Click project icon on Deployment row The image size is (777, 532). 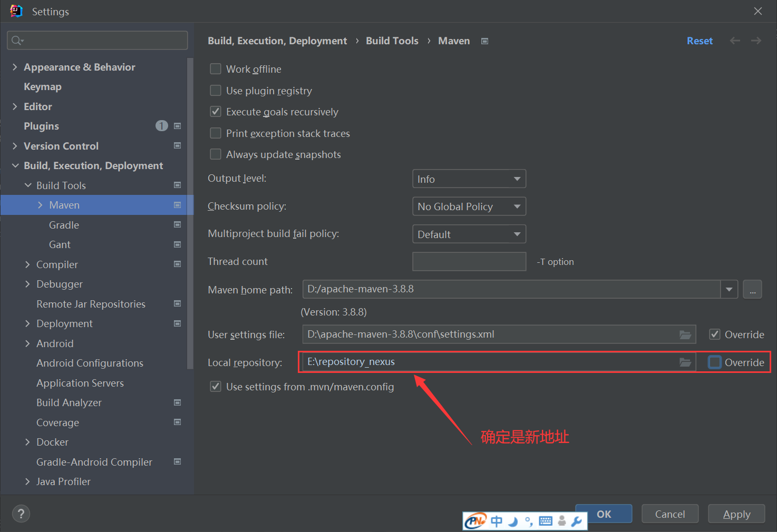point(178,323)
